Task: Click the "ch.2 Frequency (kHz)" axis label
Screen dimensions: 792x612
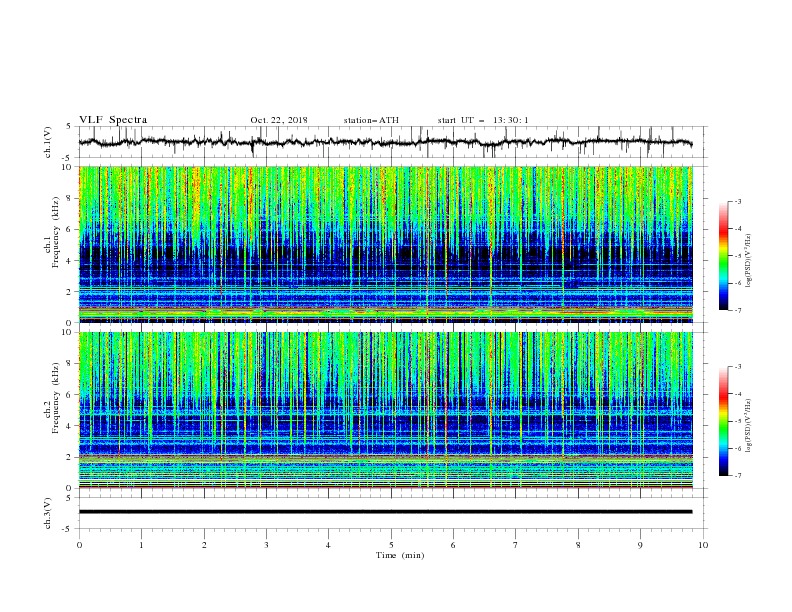Action: click(x=52, y=398)
